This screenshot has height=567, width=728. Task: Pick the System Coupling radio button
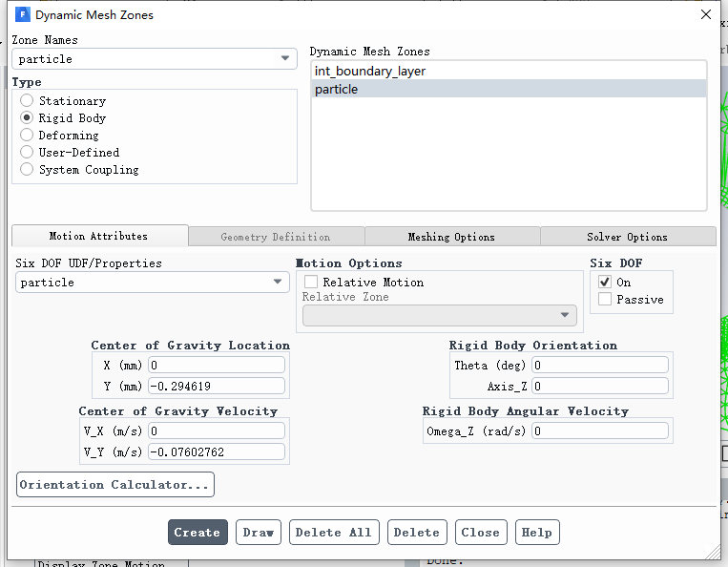(x=27, y=170)
